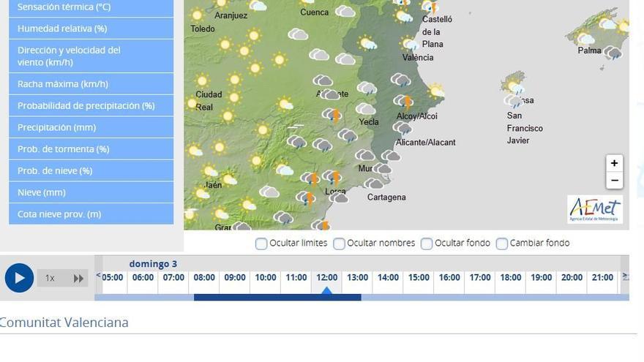
Task: Click the sun icon above Toledo
Action: pyautogui.click(x=197, y=15)
